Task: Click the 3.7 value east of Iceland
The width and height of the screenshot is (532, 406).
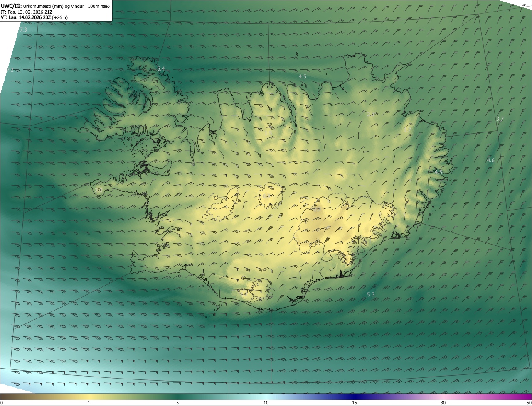Action: (500, 119)
